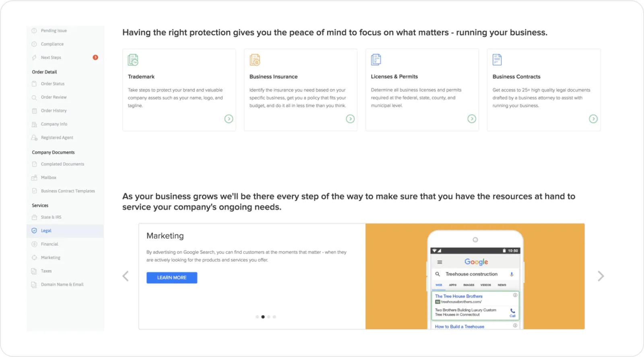Click the Business Contracts document icon
The height and width of the screenshot is (357, 644).
(x=497, y=59)
